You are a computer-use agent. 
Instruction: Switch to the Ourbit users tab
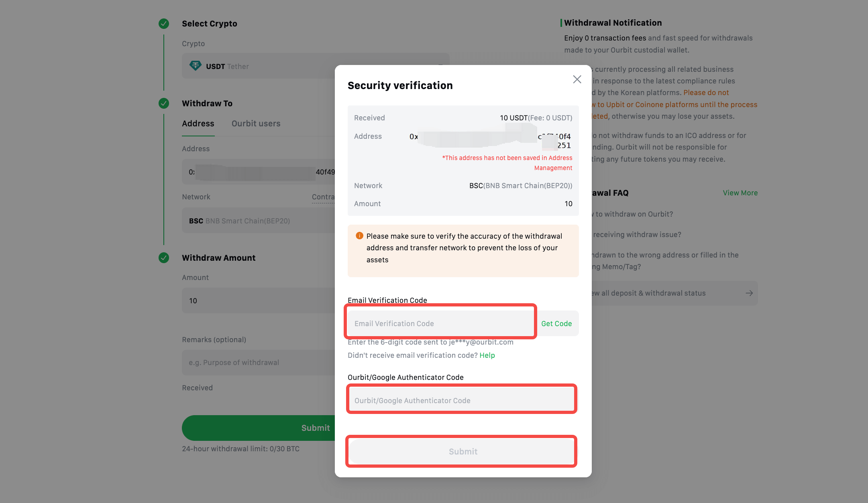pyautogui.click(x=256, y=124)
